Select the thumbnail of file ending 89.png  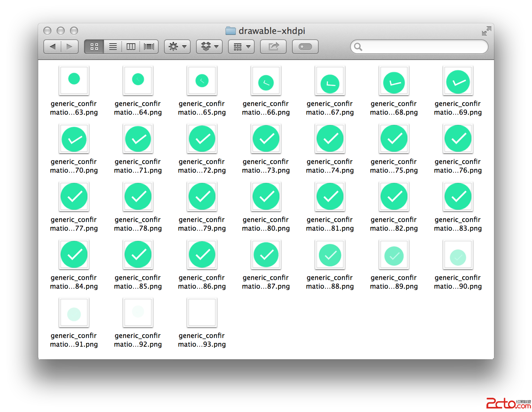pyautogui.click(x=394, y=254)
